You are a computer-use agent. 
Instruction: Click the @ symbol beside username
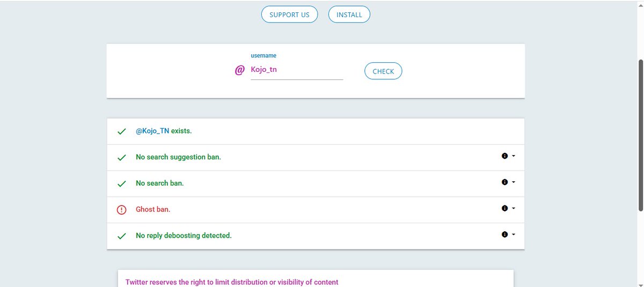pyautogui.click(x=240, y=70)
